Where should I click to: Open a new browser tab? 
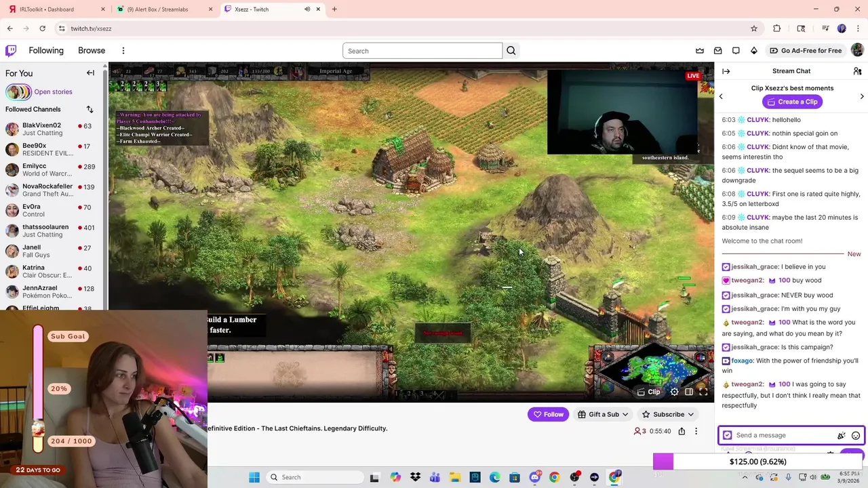tap(334, 9)
